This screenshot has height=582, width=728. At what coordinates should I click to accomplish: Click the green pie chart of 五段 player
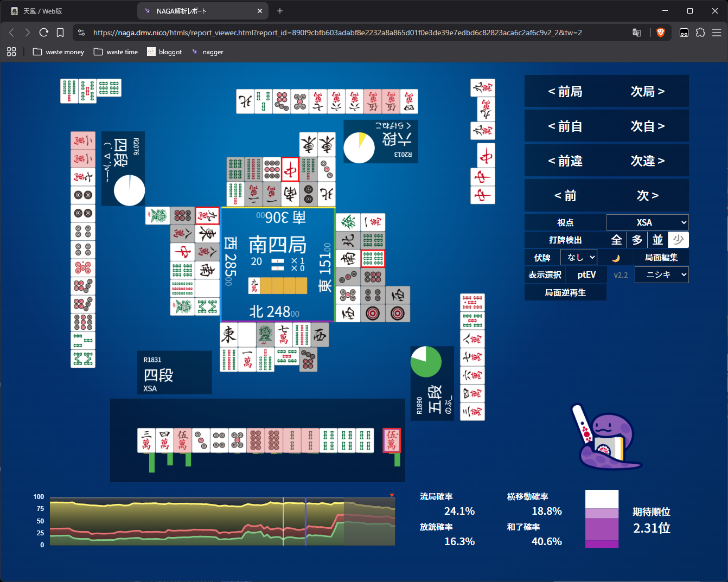click(426, 362)
